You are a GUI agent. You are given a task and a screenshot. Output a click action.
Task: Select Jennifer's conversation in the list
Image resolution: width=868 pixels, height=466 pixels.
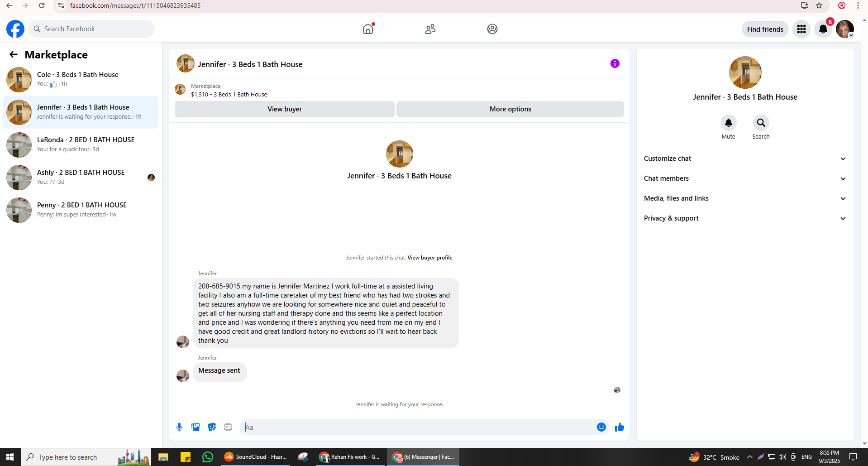[x=81, y=112]
